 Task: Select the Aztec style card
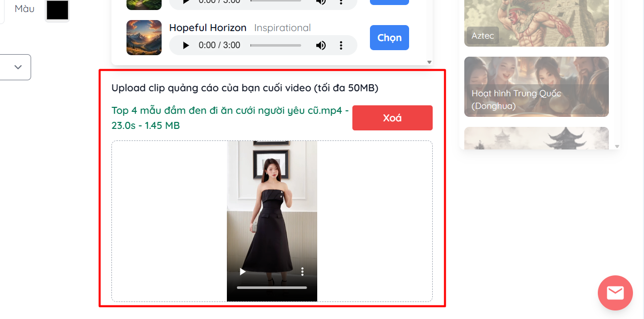click(537, 23)
